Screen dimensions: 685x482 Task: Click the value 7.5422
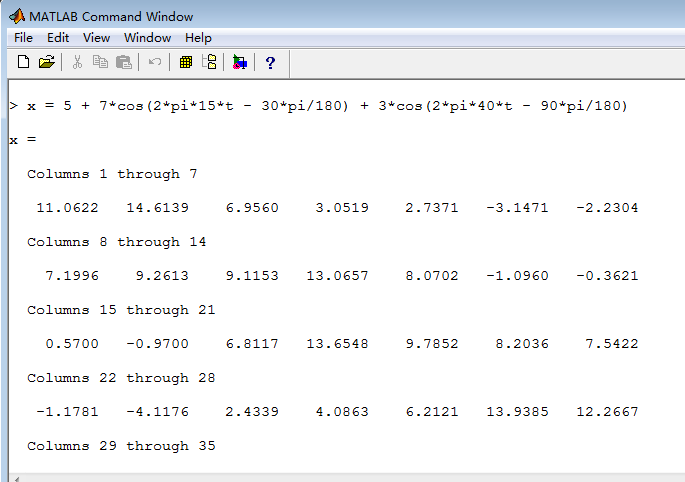(612, 344)
